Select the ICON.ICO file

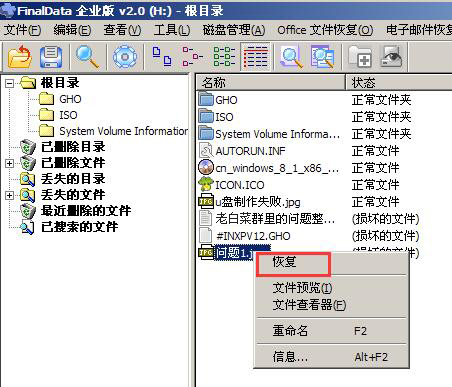pos(240,185)
